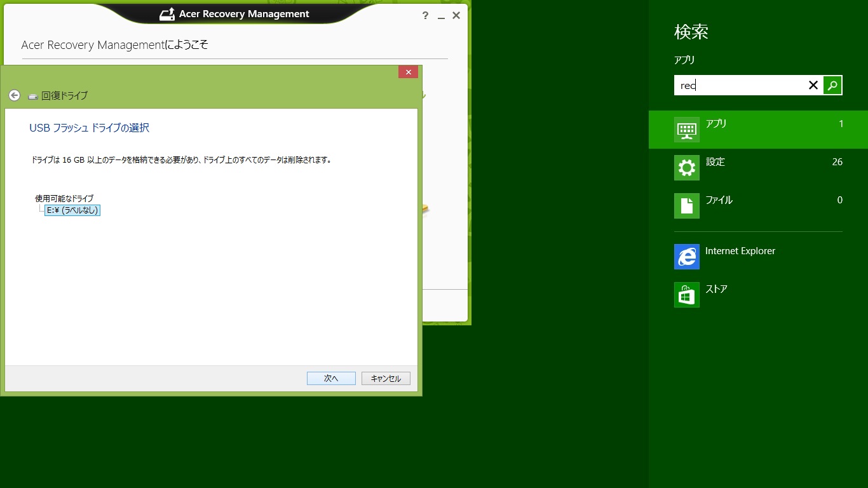Viewport: 868px width, 488px height.
Task: Click the 回復ドライブ title text
Action: point(64,96)
